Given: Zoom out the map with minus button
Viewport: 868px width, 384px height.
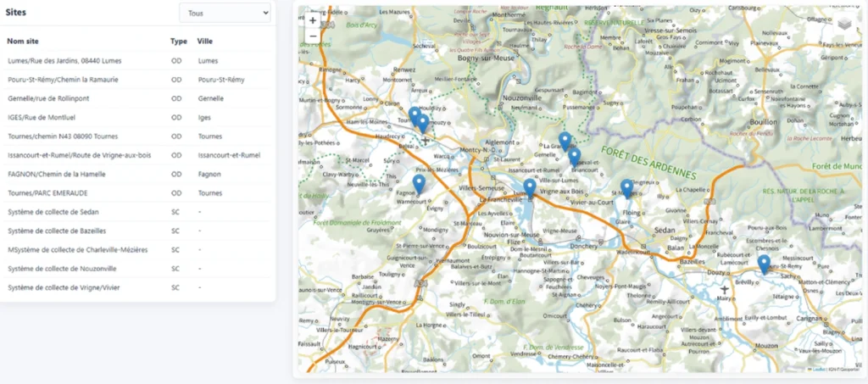Looking at the screenshot, I should [313, 36].
